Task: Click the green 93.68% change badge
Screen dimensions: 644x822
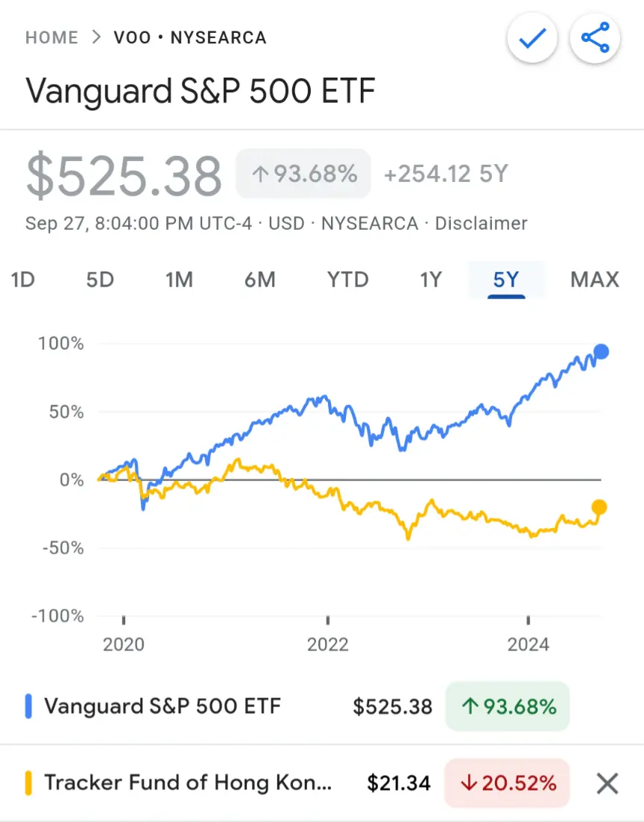Action: point(508,706)
